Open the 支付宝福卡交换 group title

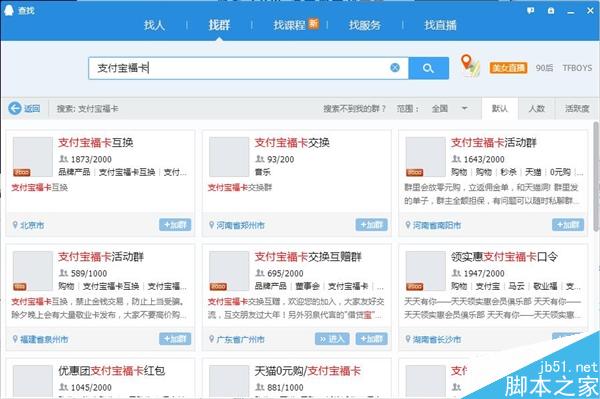(x=292, y=143)
